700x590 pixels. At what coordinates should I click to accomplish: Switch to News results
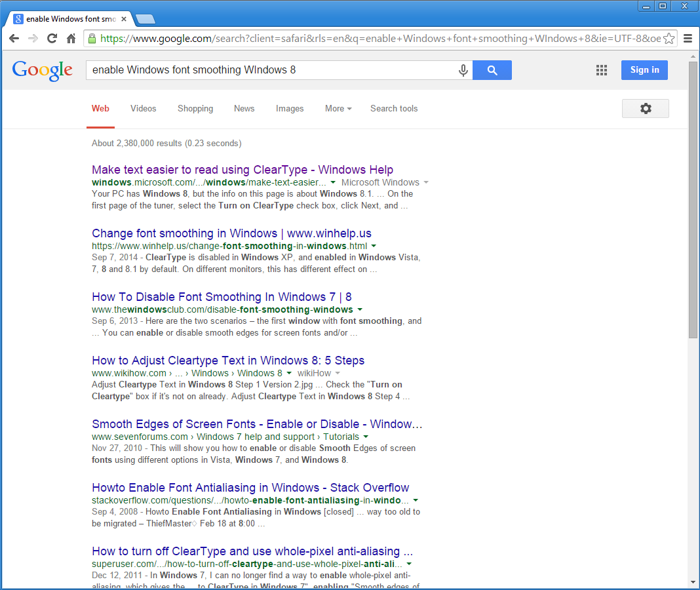pos(244,109)
